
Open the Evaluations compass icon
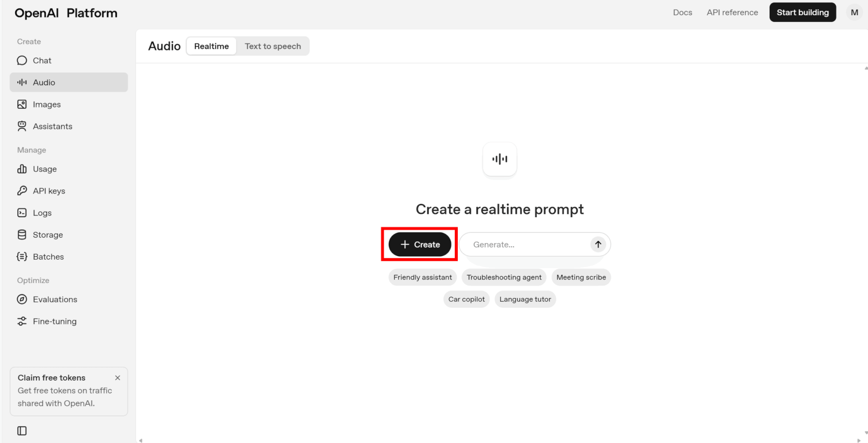[22, 299]
